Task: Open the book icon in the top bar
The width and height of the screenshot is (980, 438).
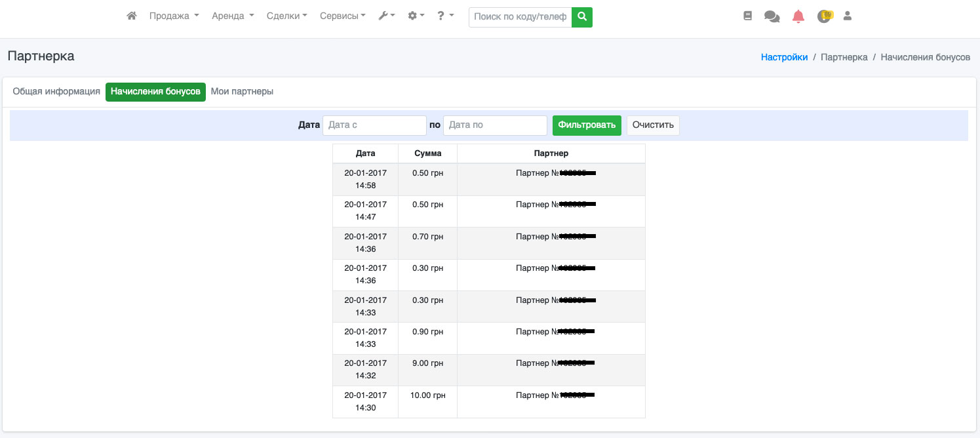Action: (x=747, y=16)
